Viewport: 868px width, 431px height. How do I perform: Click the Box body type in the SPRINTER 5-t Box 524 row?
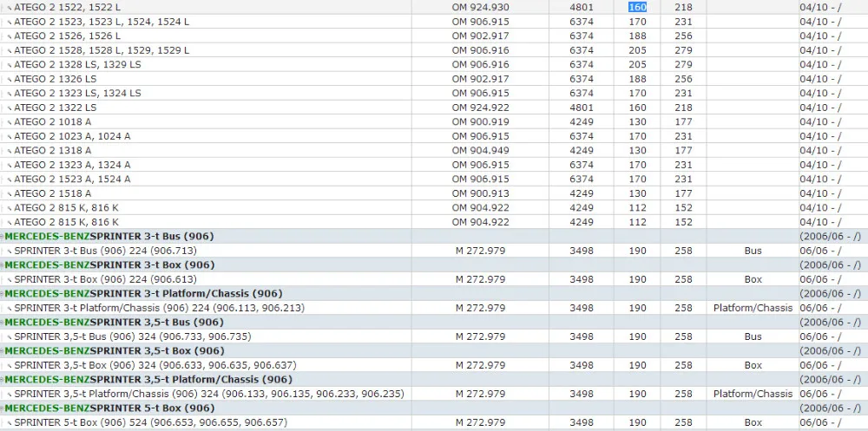(x=753, y=422)
